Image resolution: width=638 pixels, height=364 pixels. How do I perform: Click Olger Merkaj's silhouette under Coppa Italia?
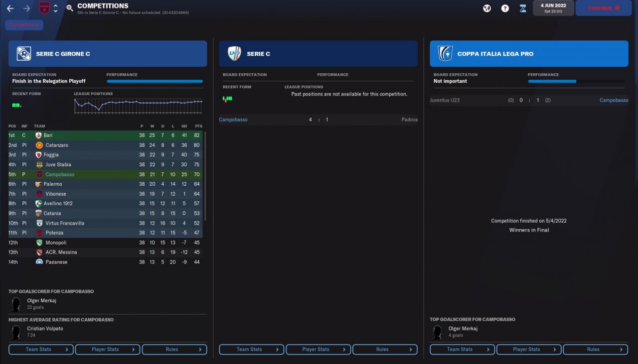tap(437, 332)
